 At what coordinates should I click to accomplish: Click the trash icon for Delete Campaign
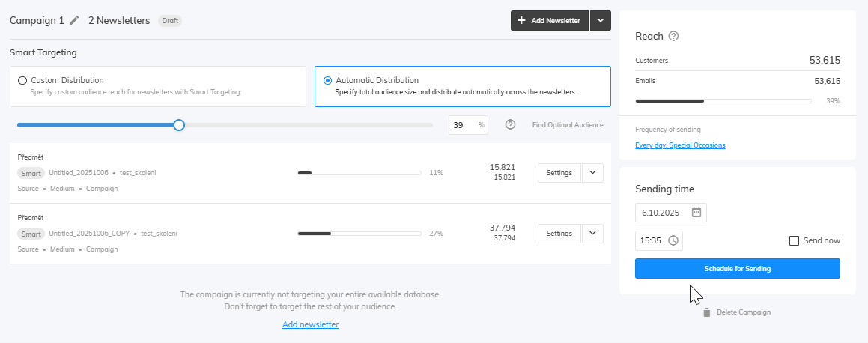pyautogui.click(x=706, y=312)
